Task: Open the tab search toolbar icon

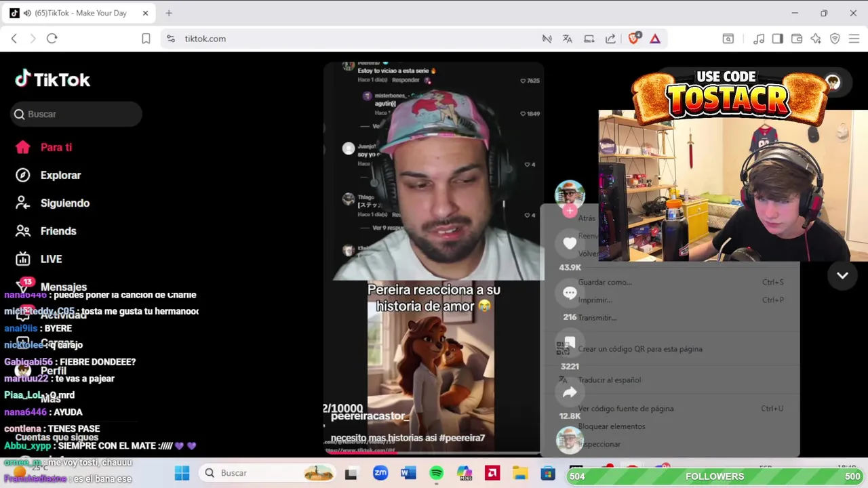Action: 728,39
